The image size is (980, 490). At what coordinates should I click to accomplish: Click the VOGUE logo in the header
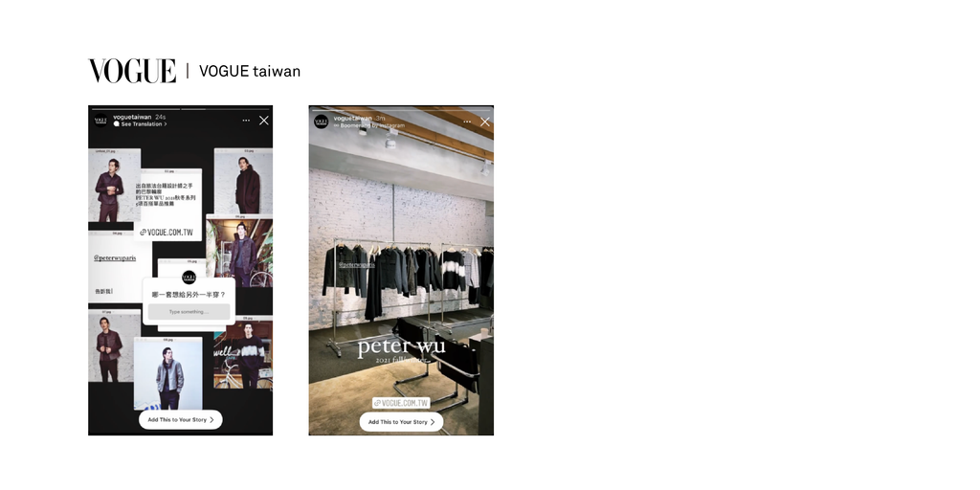click(x=132, y=71)
